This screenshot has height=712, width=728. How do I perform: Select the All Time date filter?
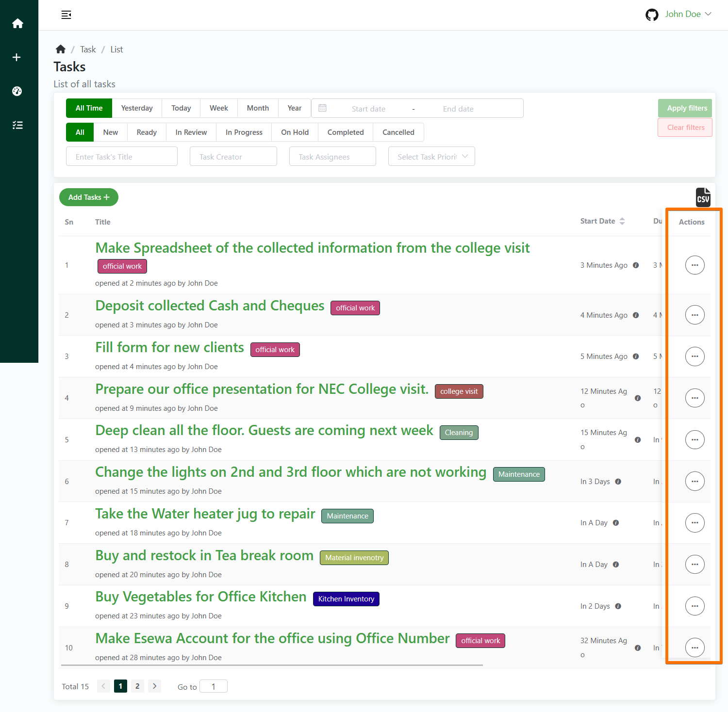pos(89,108)
